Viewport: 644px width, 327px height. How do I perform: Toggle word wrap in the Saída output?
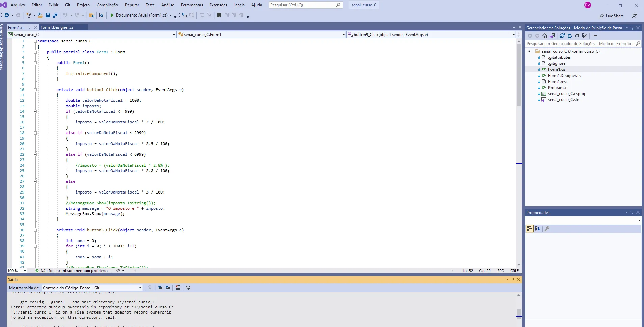click(188, 288)
